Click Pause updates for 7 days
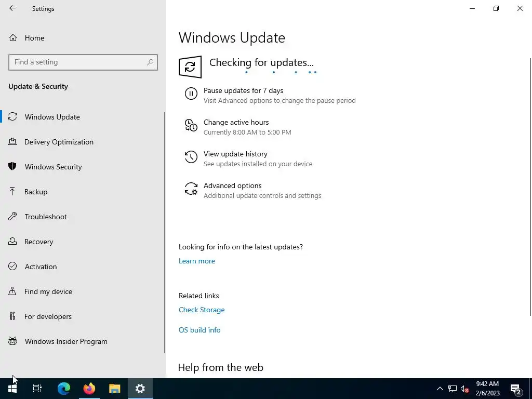The height and width of the screenshot is (399, 532). (243, 90)
